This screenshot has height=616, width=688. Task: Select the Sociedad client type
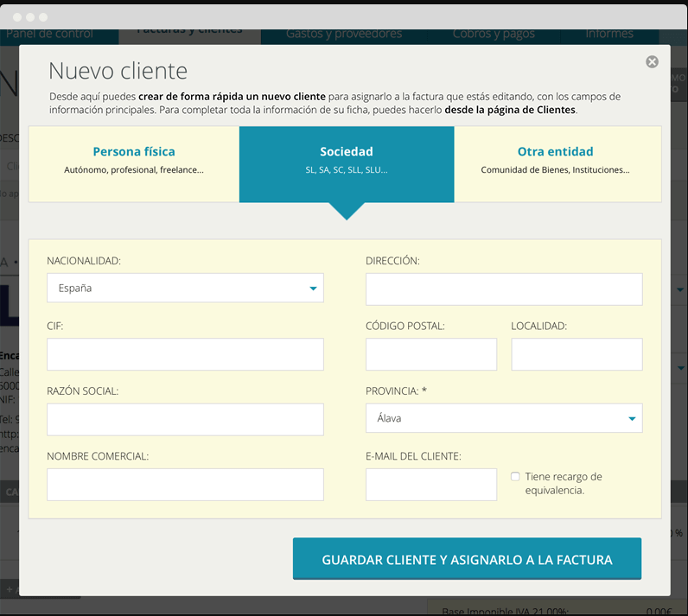click(x=347, y=161)
